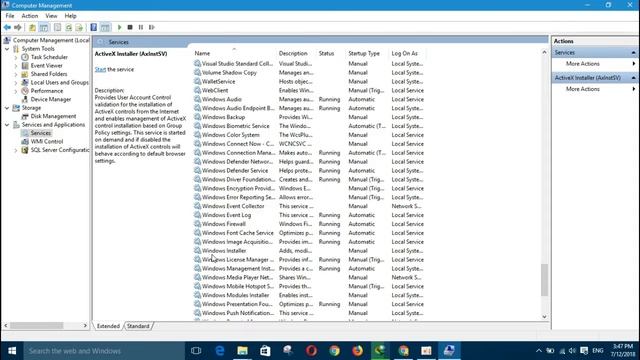Expand the Event Viewer node
This screenshot has width=640, height=360.
coord(16,66)
